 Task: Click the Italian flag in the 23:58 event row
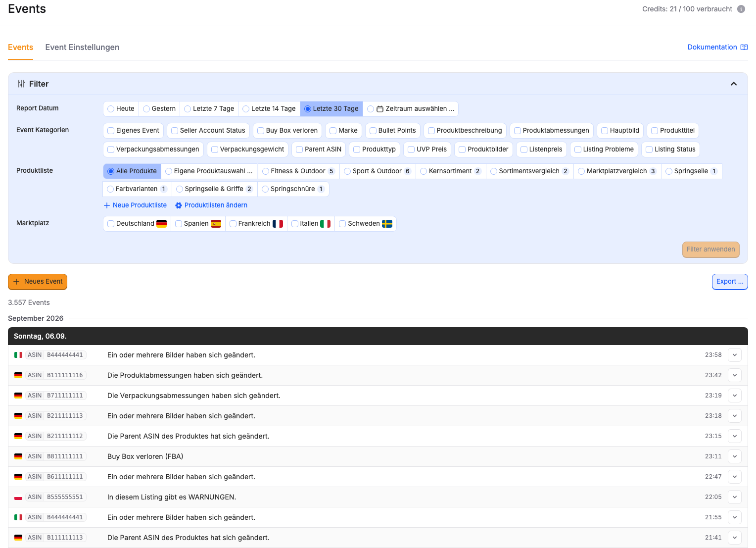point(18,355)
